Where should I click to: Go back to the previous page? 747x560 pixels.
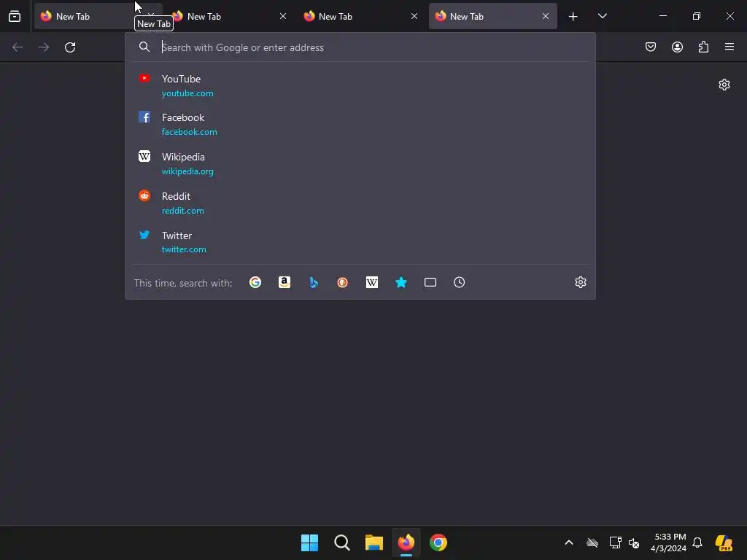pos(18,47)
